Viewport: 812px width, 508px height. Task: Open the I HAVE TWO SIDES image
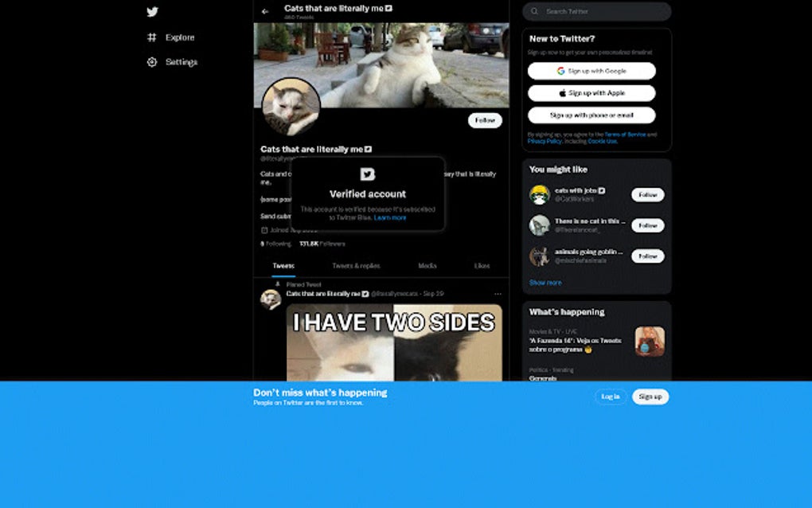tap(394, 343)
